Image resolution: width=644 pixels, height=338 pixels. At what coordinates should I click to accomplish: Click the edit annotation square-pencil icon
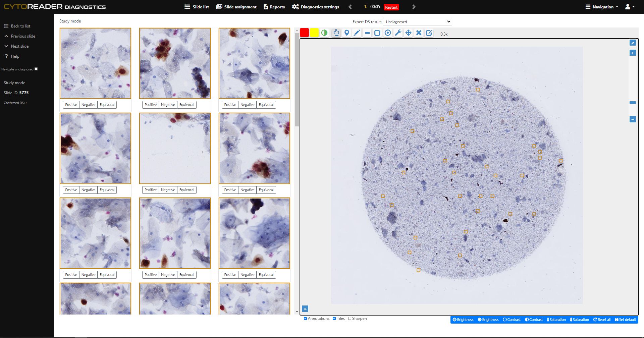[429, 33]
